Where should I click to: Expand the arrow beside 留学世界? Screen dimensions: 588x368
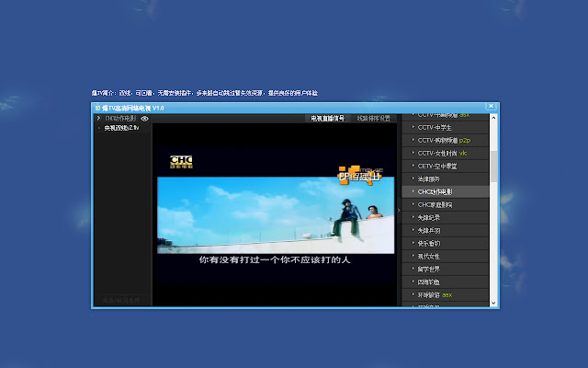[413, 269]
